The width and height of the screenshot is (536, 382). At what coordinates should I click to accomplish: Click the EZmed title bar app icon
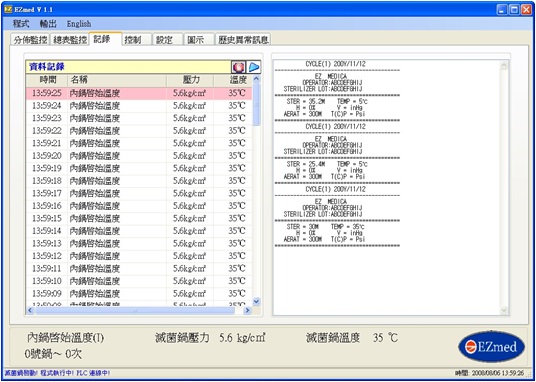[8, 10]
